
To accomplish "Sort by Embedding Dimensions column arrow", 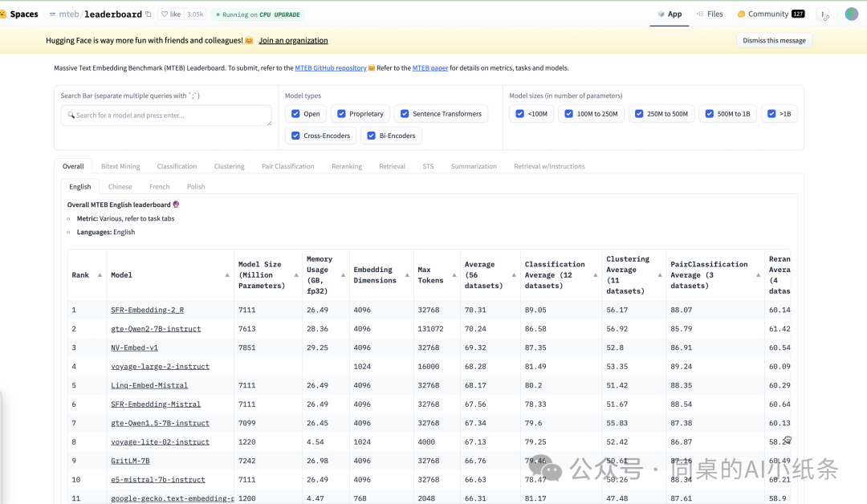I will 405,275.
